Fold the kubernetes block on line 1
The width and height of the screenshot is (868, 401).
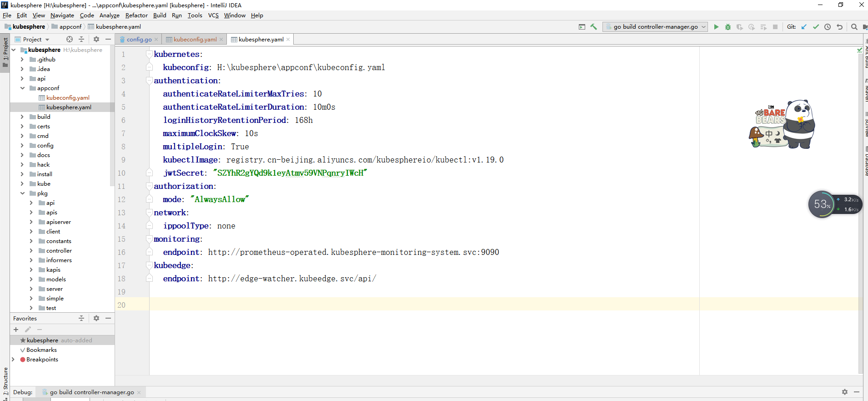(x=149, y=54)
